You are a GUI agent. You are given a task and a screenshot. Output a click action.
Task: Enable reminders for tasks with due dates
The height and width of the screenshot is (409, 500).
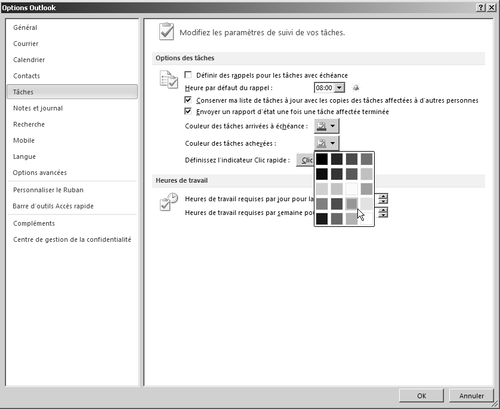coord(188,75)
